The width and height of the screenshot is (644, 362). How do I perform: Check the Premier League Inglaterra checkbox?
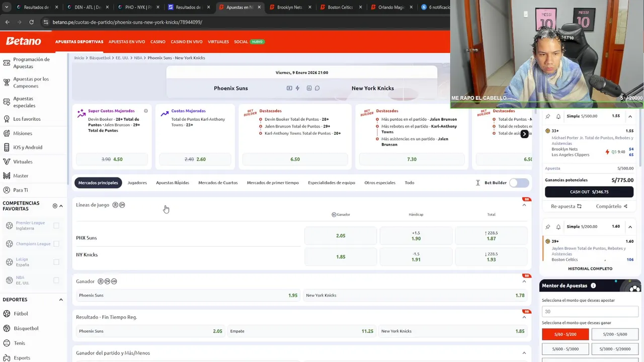pos(56,225)
